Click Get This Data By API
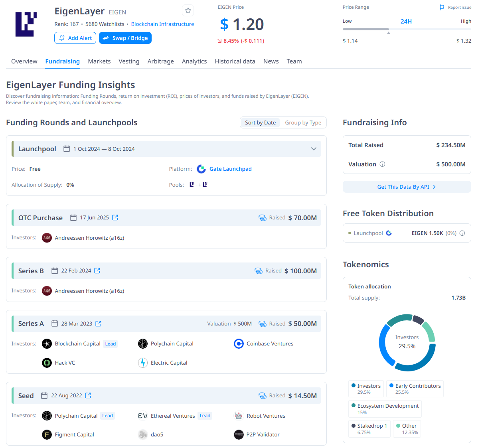Viewport: 480px width, 448px height. pos(407,187)
